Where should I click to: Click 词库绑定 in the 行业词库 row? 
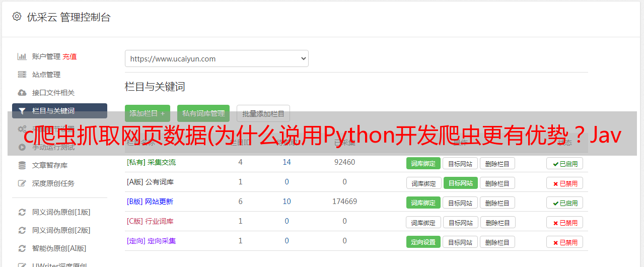pos(423,222)
